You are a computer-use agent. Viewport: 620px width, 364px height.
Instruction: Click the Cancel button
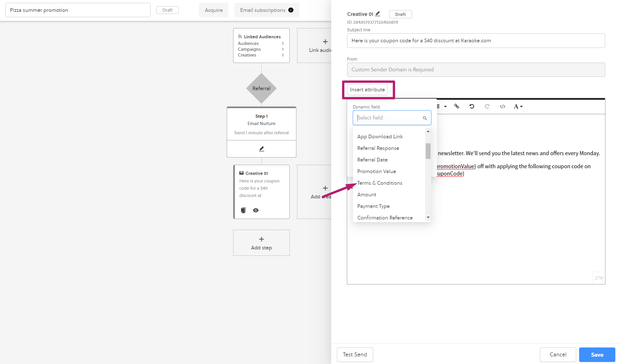558,355
